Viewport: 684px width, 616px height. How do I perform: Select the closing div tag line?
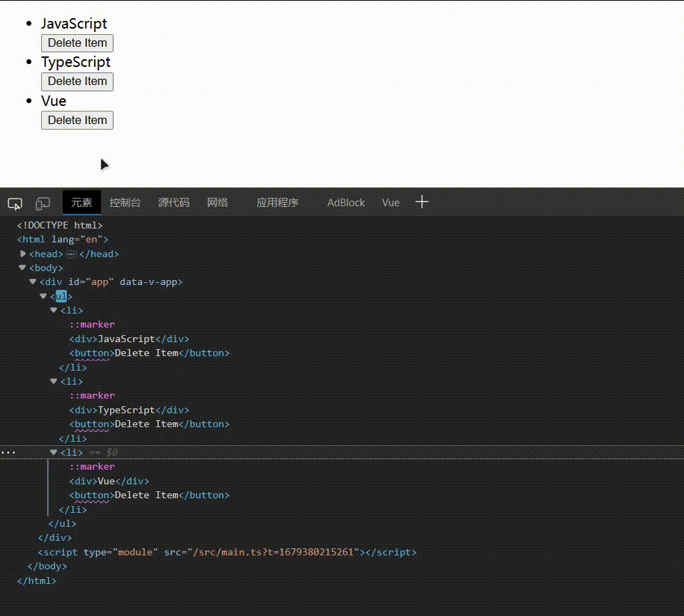point(54,537)
